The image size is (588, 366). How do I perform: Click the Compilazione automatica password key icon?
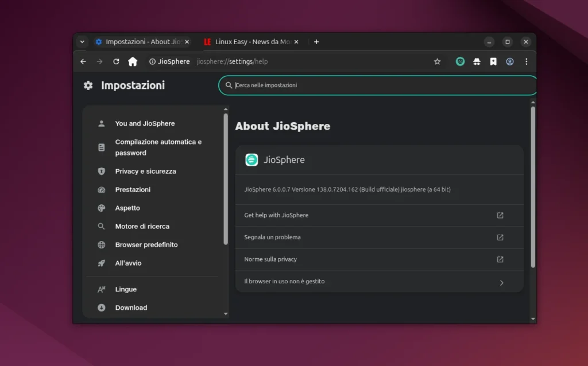(x=102, y=147)
